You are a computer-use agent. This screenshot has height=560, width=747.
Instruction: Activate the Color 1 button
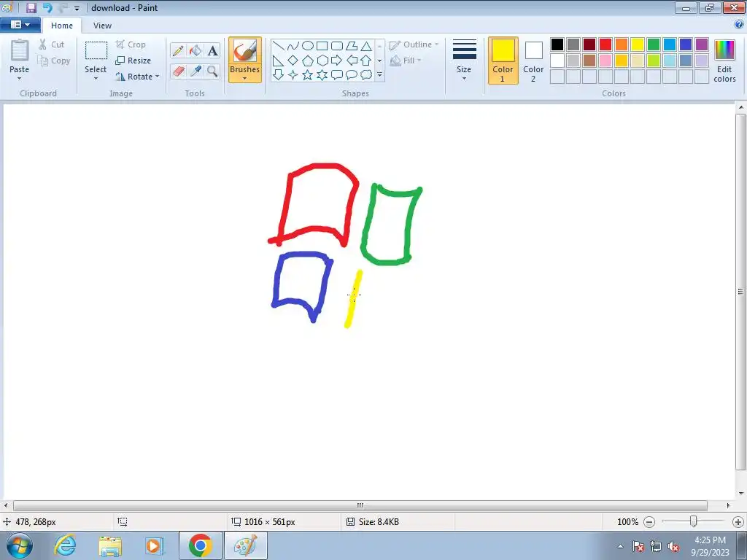click(x=503, y=61)
